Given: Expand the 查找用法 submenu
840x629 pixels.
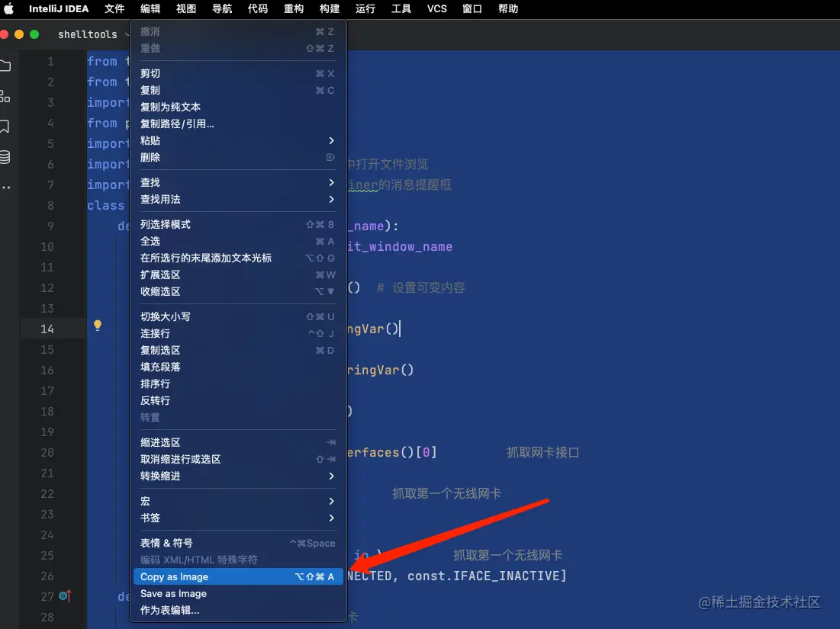Looking at the screenshot, I should (x=238, y=199).
